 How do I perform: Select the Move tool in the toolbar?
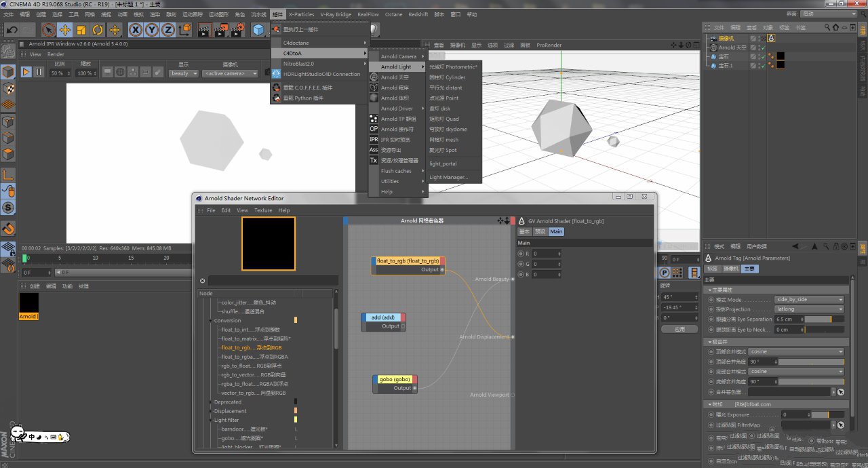click(65, 30)
